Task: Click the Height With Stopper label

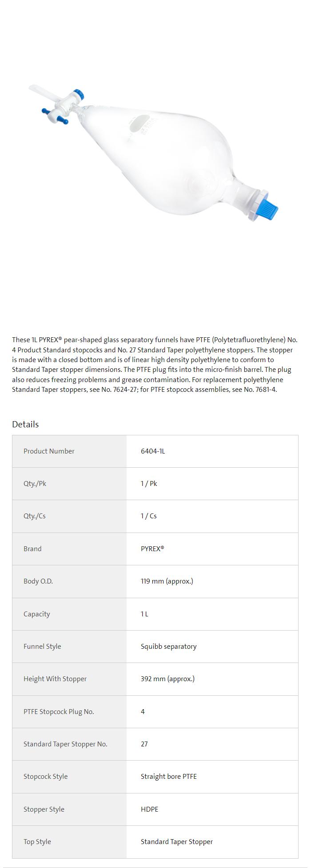Action: pyautogui.click(x=55, y=679)
